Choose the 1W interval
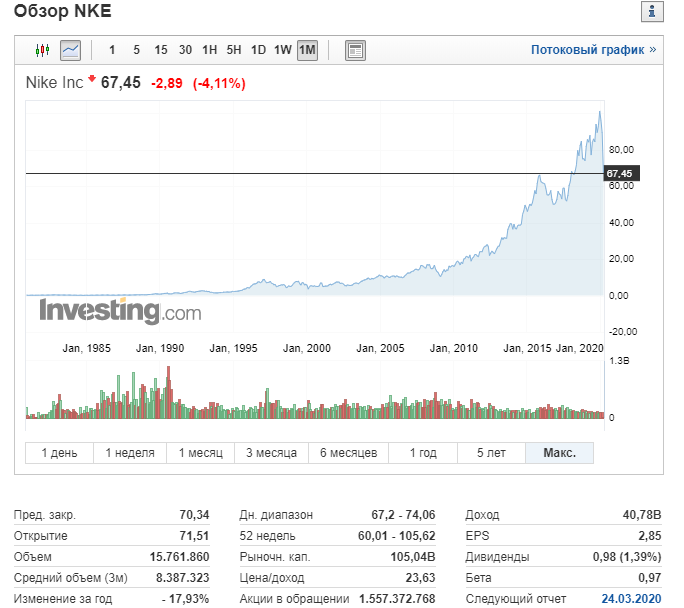The height and width of the screenshot is (608, 684). point(283,50)
